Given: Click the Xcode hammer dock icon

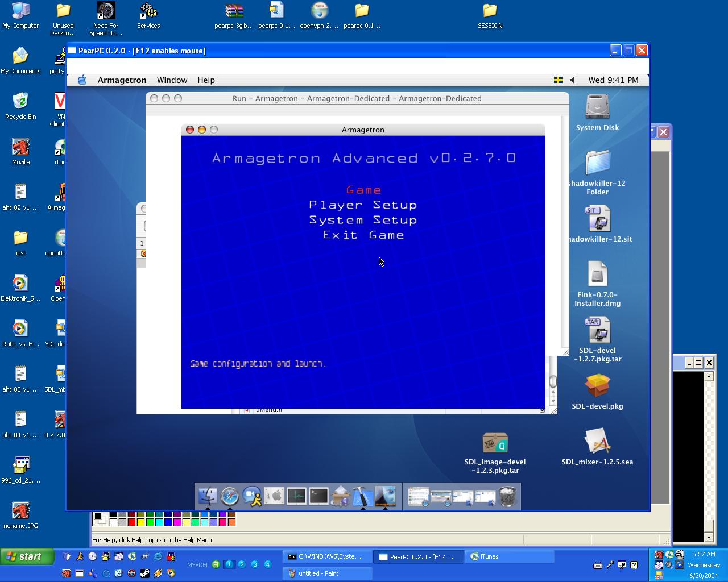Looking at the screenshot, I should 362,496.
